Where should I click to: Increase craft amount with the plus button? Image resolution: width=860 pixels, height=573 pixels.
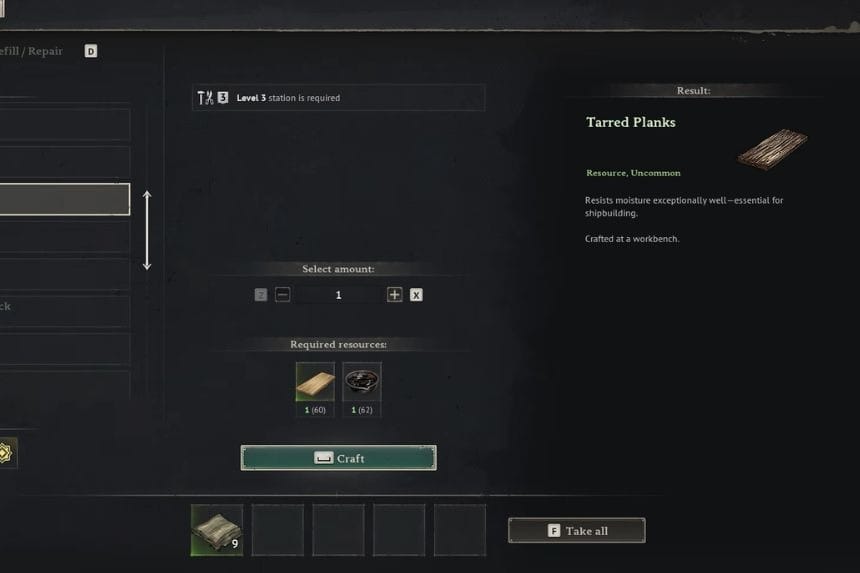pyautogui.click(x=394, y=294)
